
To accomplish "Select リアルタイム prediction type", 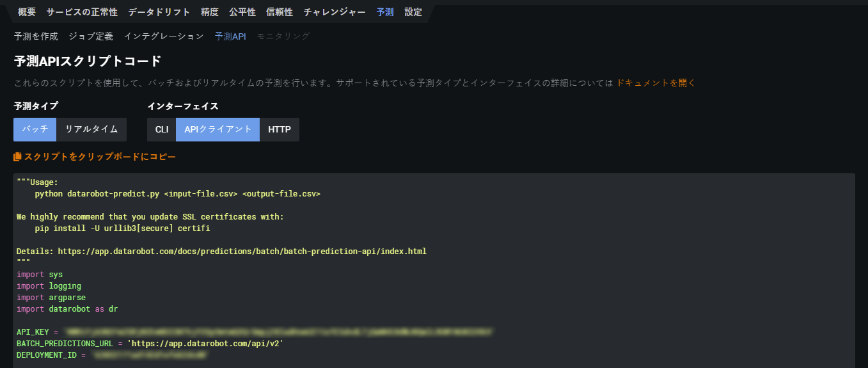I will pyautogui.click(x=91, y=129).
